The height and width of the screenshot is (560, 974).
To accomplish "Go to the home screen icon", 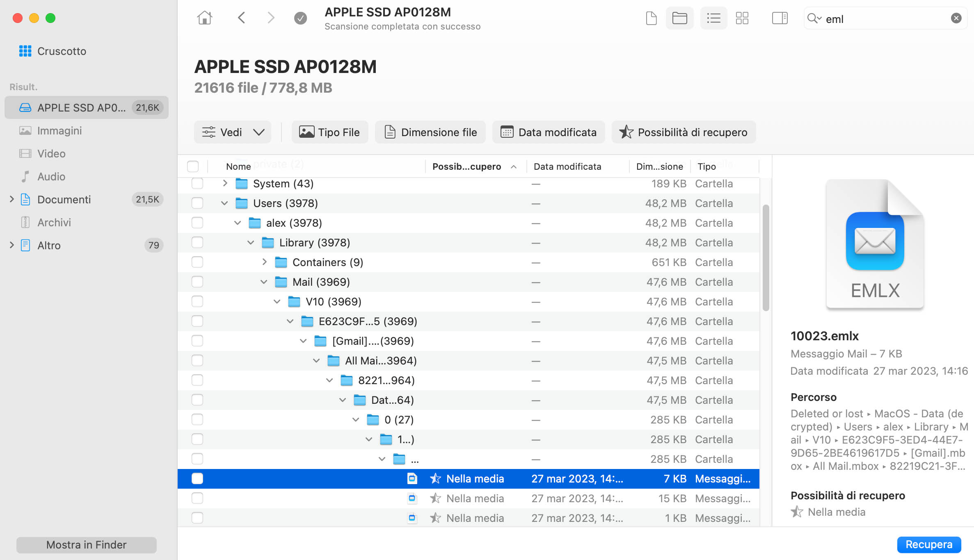I will coord(204,18).
